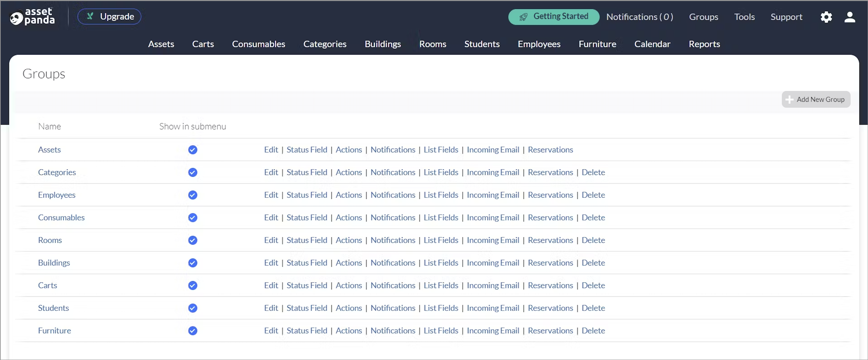
Task: Open the settings gear icon
Action: (x=826, y=17)
